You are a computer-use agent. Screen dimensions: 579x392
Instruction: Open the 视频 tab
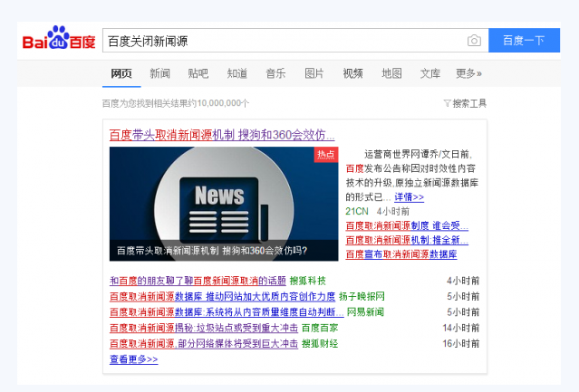[352, 73]
